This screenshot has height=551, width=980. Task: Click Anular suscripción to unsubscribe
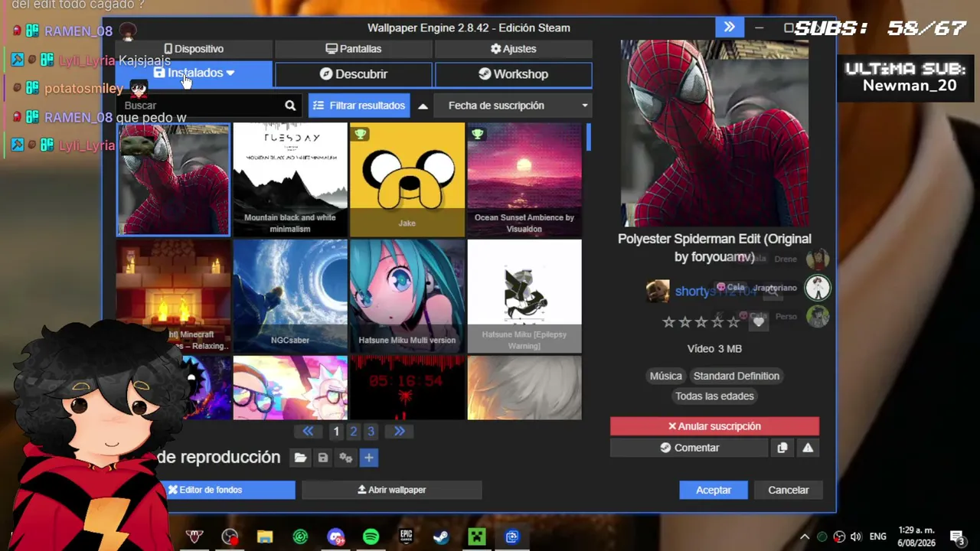(x=714, y=426)
